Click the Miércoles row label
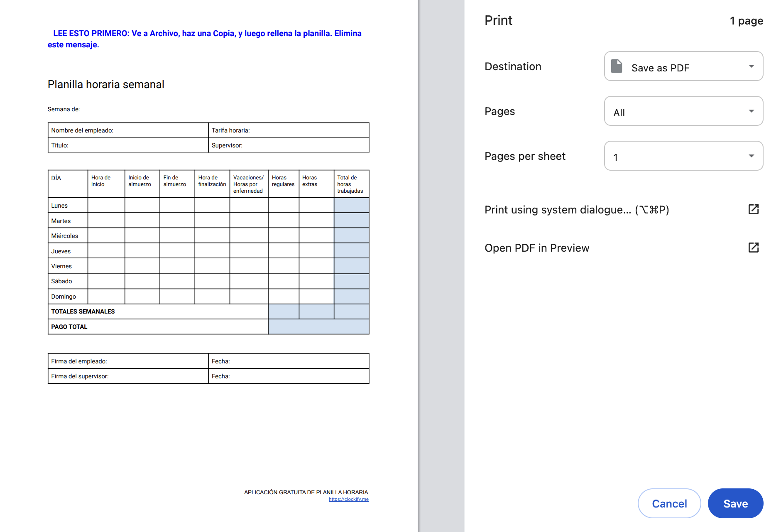Image resolution: width=781 pixels, height=532 pixels. coord(65,236)
